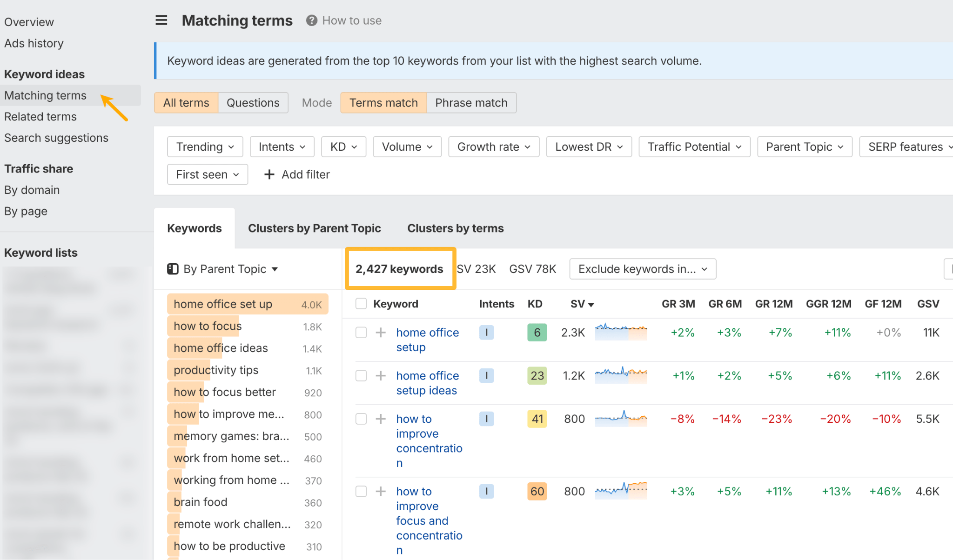This screenshot has height=560, width=953.
Task: Check the "home office setup" row checkbox
Action: (x=361, y=332)
